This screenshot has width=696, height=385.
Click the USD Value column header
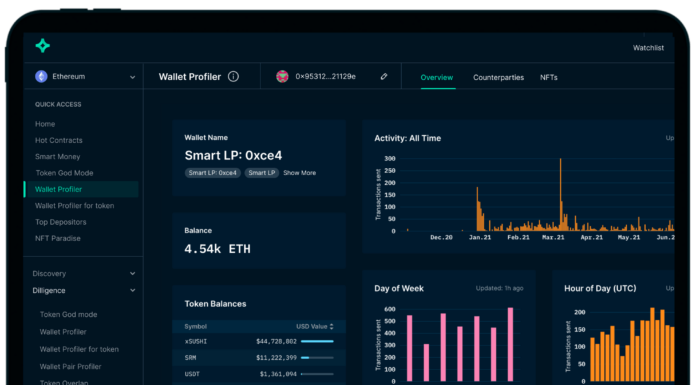(312, 326)
